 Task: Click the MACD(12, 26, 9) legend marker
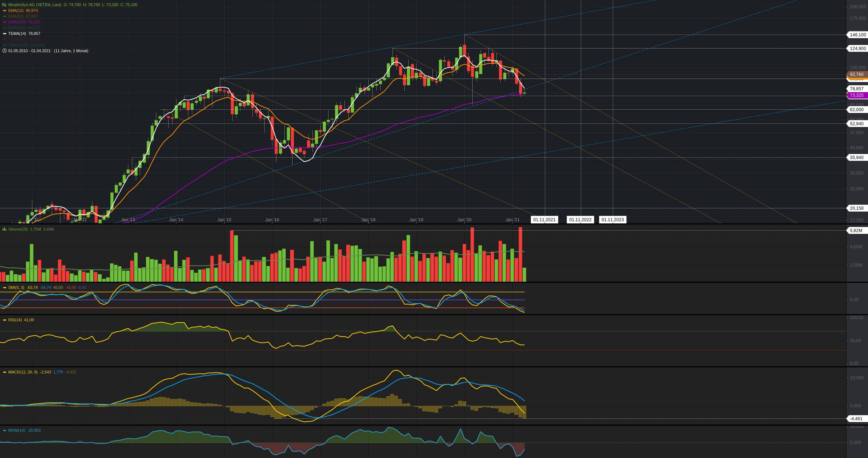pyautogui.click(x=5, y=372)
